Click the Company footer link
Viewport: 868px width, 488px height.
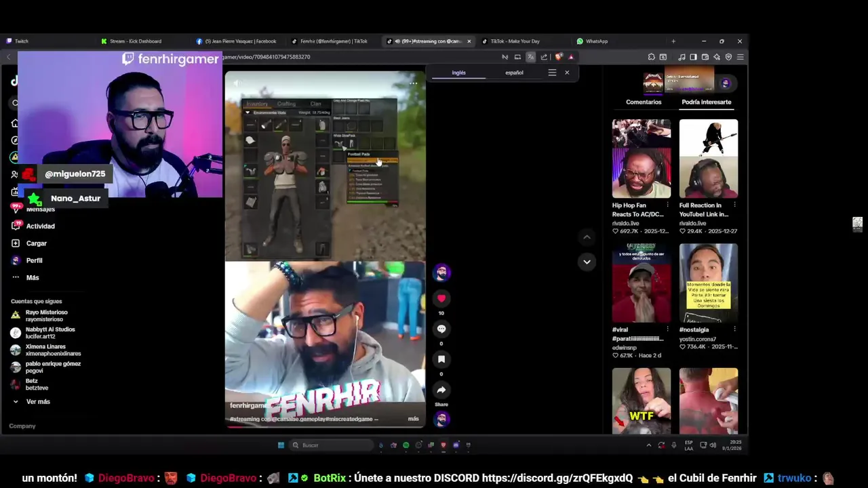[22, 426]
